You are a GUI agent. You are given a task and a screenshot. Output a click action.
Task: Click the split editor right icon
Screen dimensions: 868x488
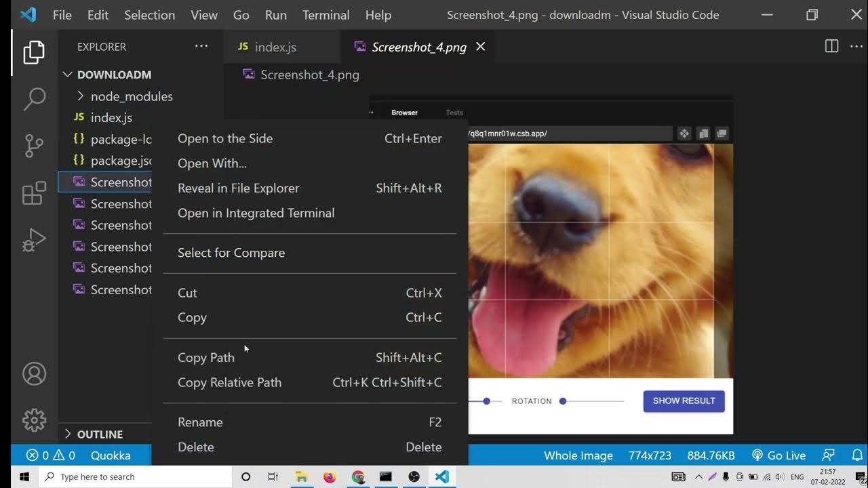click(x=831, y=46)
